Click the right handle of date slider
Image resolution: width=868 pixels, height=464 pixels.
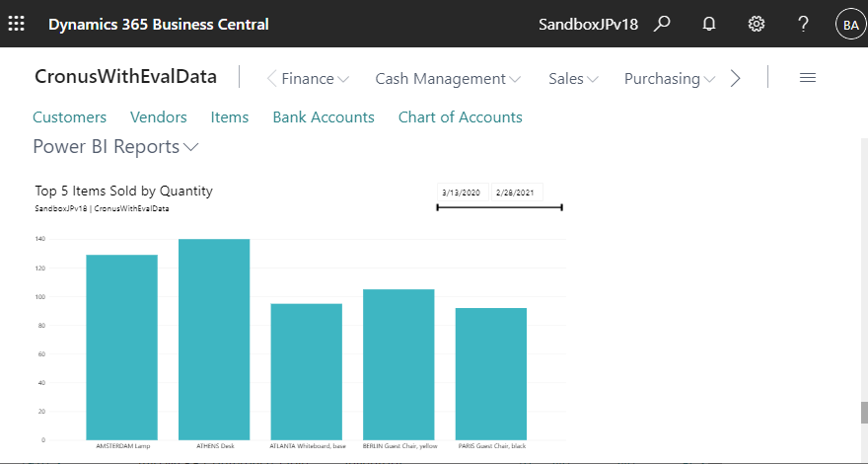pos(562,207)
